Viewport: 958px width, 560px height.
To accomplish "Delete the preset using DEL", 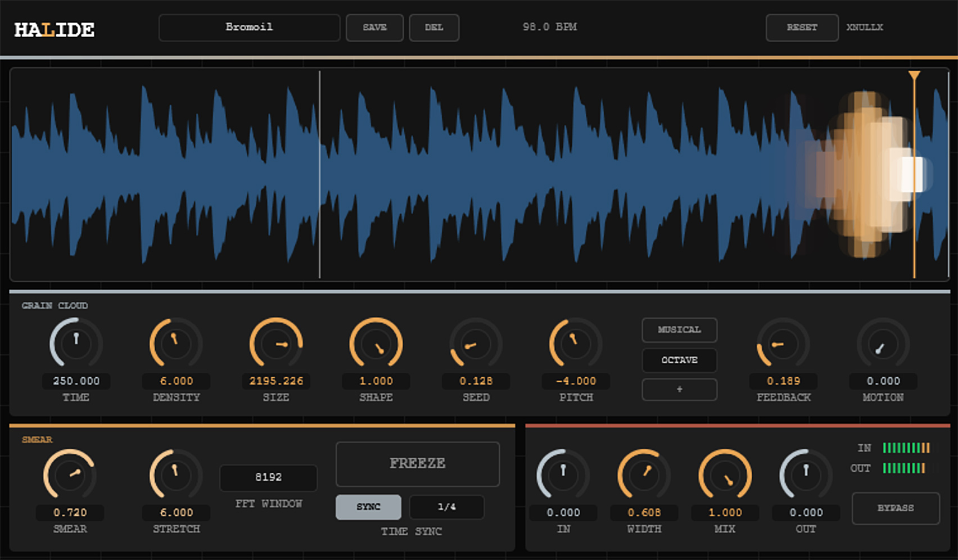I will (x=434, y=28).
